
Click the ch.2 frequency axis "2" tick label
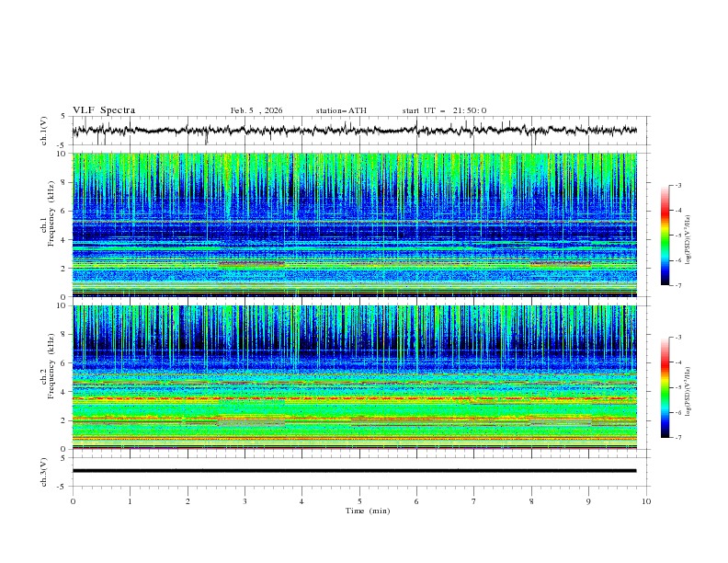click(x=64, y=420)
